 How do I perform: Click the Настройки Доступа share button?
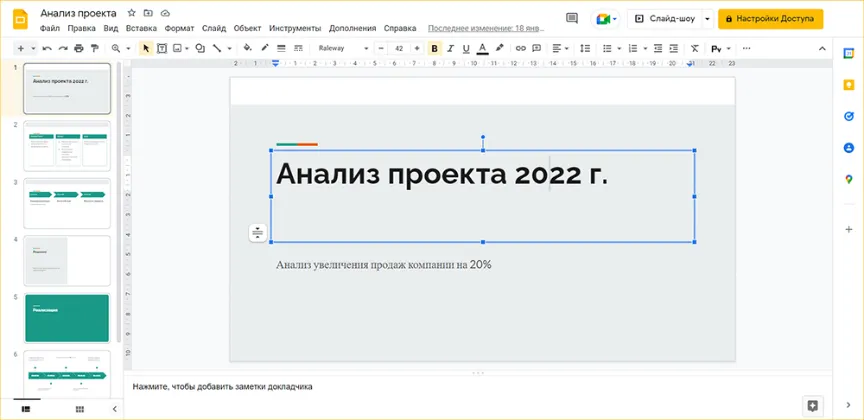(x=770, y=19)
